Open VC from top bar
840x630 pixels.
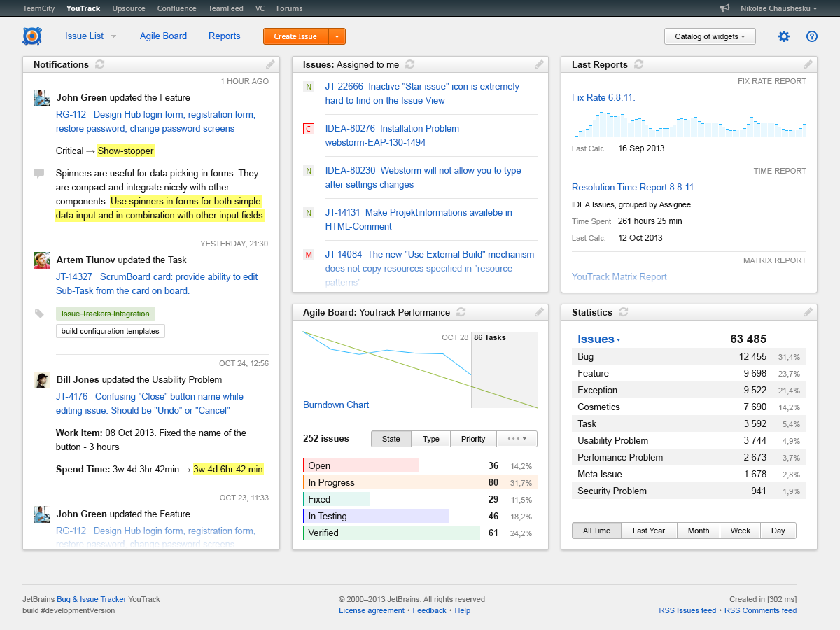pos(260,8)
